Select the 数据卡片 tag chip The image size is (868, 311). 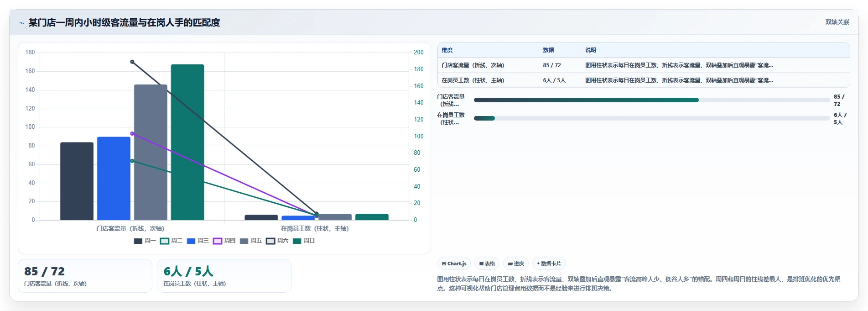[549, 264]
